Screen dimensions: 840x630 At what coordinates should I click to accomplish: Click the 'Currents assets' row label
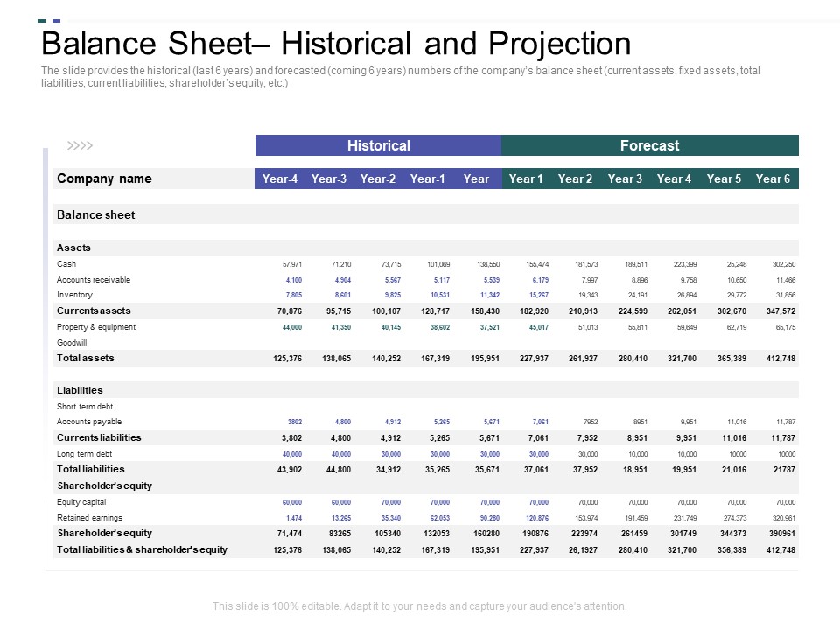(94, 311)
